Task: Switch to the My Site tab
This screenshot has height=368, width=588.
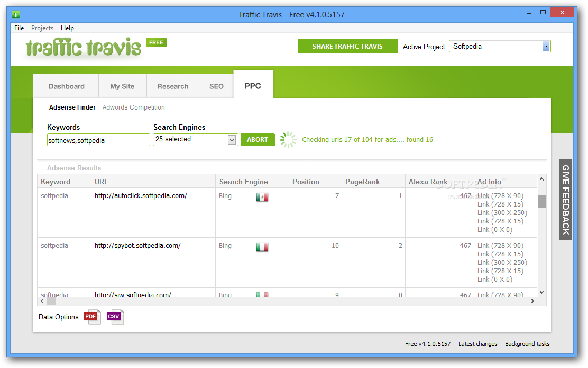Action: click(x=122, y=86)
